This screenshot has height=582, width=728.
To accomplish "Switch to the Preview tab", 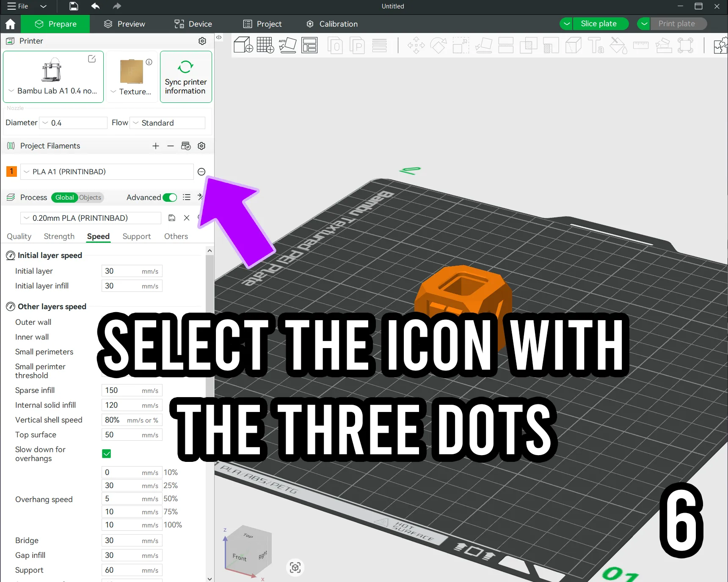I will coord(124,24).
